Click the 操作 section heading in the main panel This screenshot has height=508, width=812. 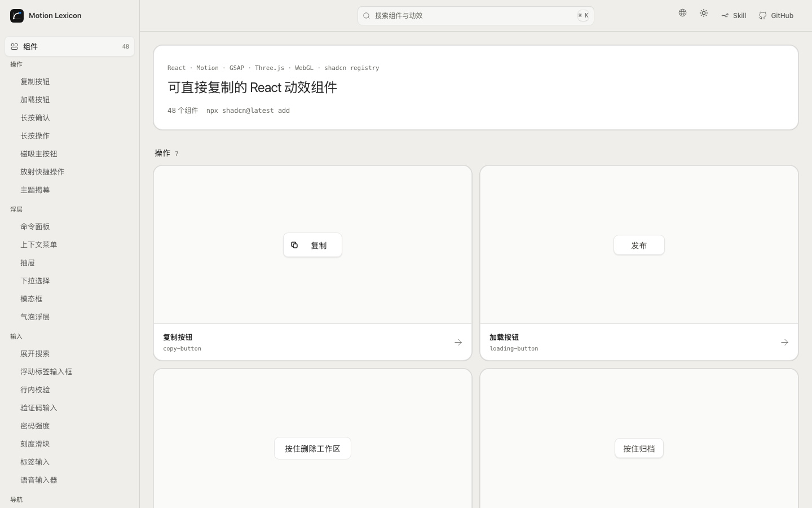pyautogui.click(x=162, y=153)
